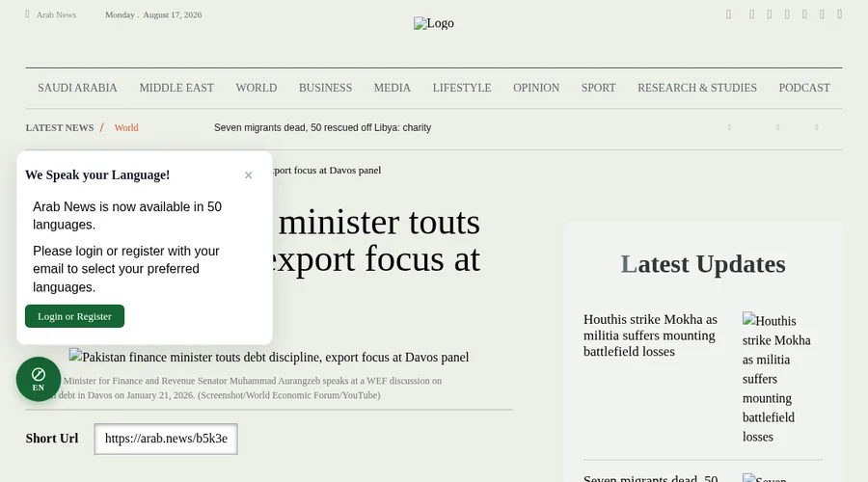Open the Saudi Arabia section
This screenshot has width=868, height=482.
pos(77,88)
